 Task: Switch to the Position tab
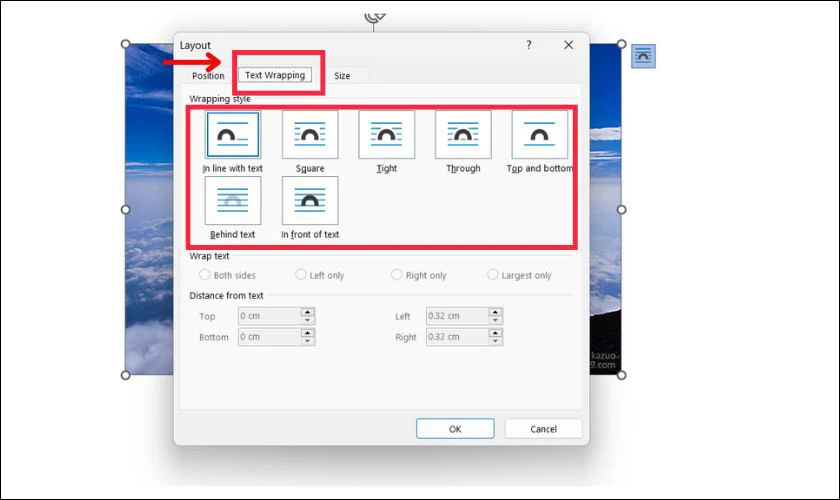[x=208, y=76]
